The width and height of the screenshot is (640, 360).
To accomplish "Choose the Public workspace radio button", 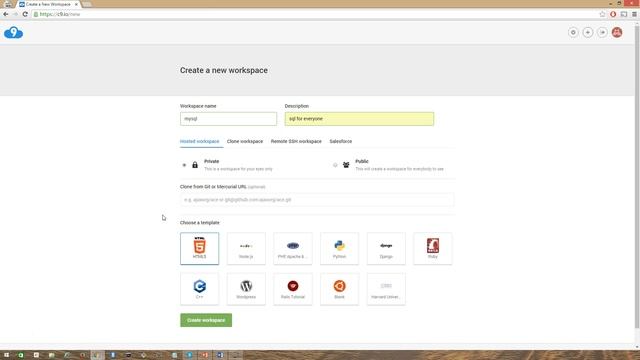I will pyautogui.click(x=335, y=165).
